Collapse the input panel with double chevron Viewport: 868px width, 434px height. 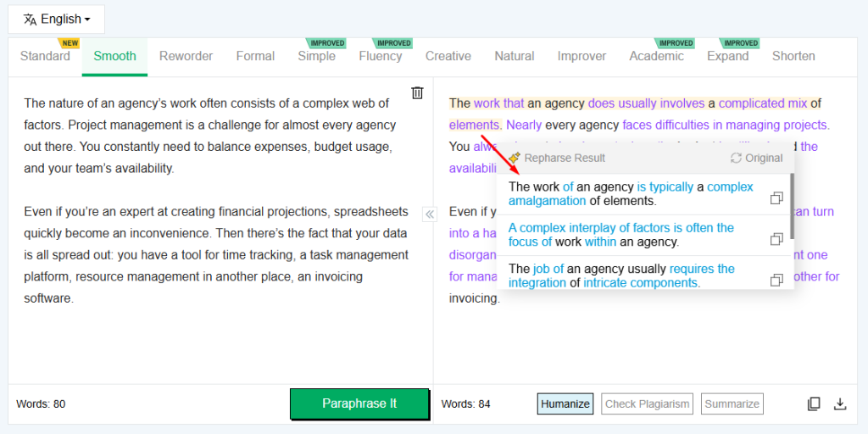click(429, 214)
